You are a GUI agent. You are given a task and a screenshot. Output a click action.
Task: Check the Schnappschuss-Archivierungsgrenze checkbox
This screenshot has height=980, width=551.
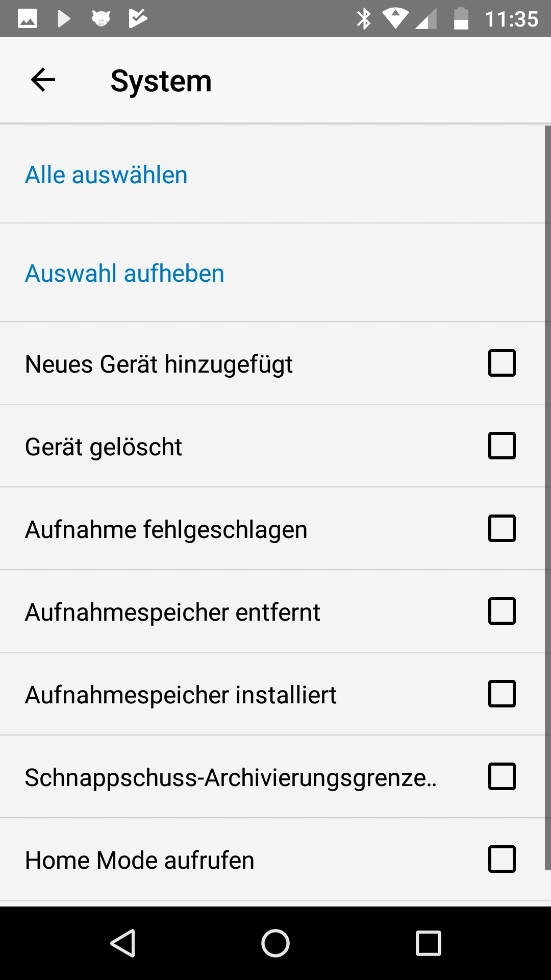(x=502, y=776)
